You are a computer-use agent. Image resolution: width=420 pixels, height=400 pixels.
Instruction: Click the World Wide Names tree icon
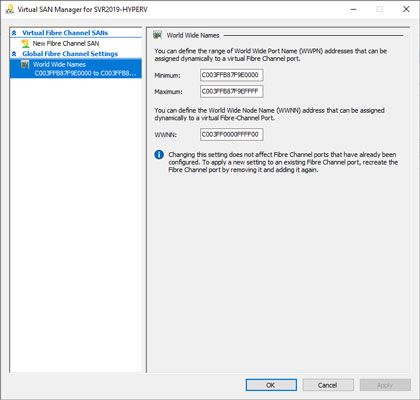point(25,64)
